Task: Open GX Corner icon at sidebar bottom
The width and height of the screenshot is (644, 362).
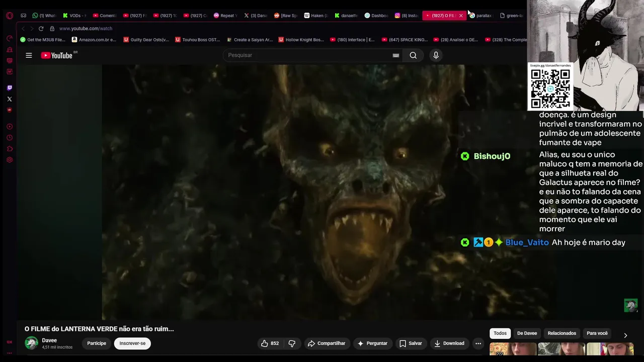Action: tap(9, 342)
